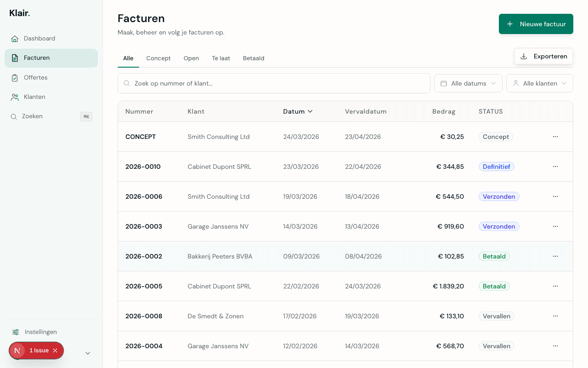This screenshot has width=588, height=368.
Task: Dismiss the 1 Issue badge
Action: (55, 351)
